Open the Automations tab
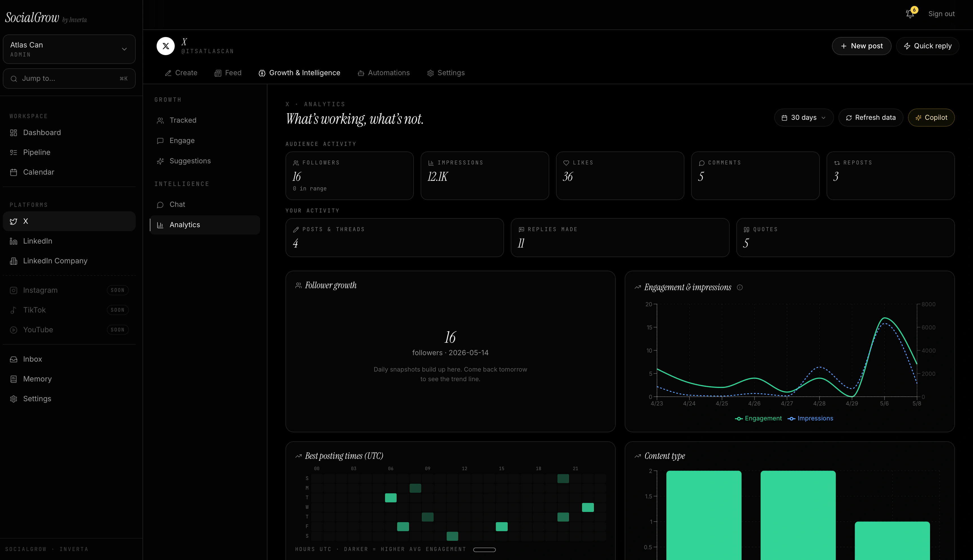The width and height of the screenshot is (973, 560). point(384,73)
